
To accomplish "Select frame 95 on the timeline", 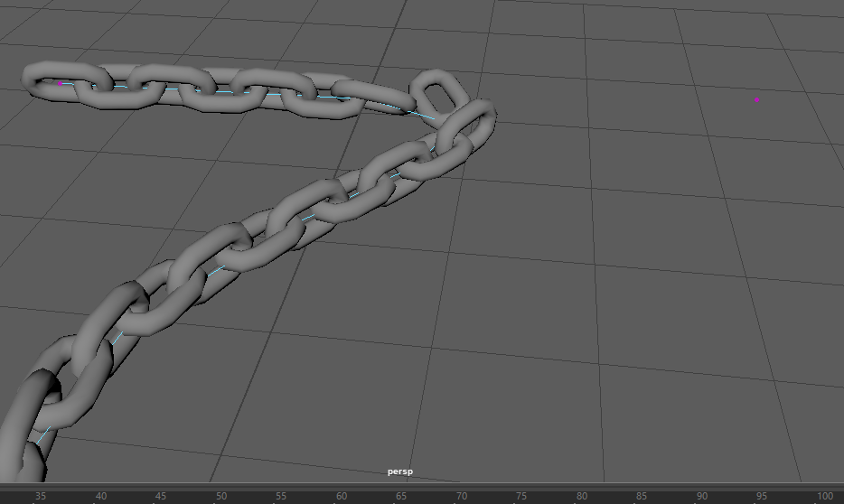I will (762, 496).
